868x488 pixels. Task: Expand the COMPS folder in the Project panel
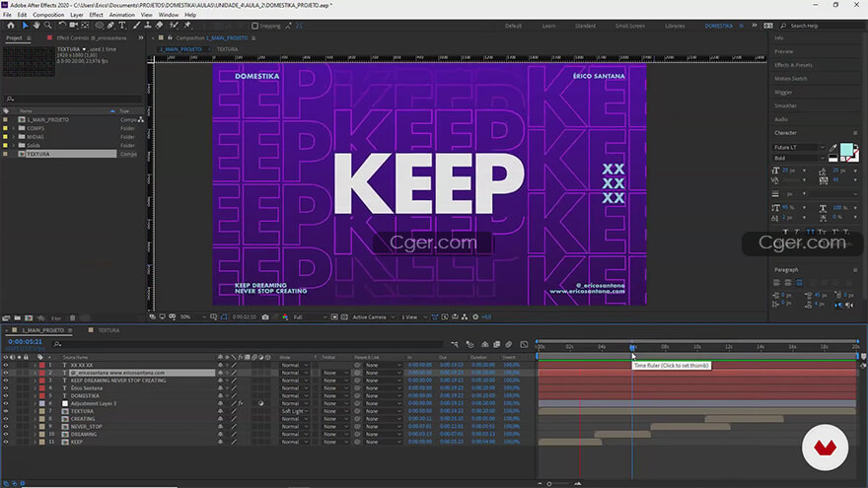pos(13,128)
